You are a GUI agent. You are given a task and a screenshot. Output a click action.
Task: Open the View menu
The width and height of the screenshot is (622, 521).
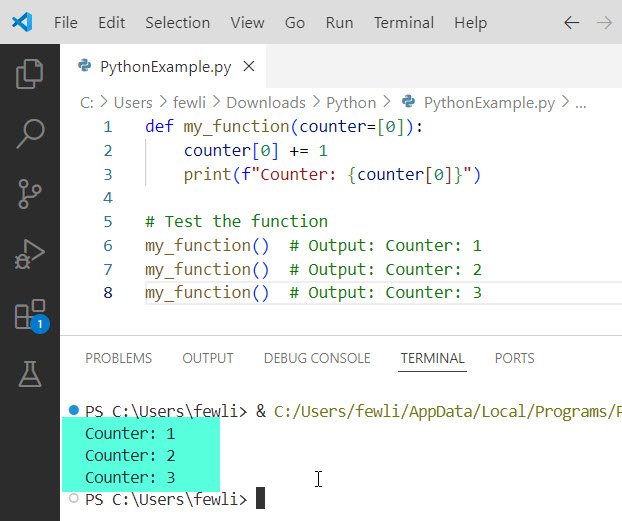(x=247, y=23)
